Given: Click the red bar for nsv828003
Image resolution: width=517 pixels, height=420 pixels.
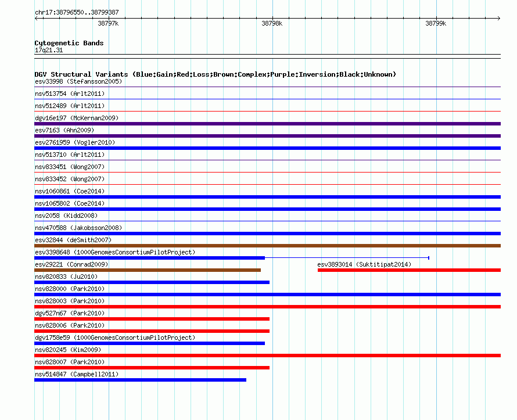Looking at the screenshot, I should pyautogui.click(x=267, y=307).
